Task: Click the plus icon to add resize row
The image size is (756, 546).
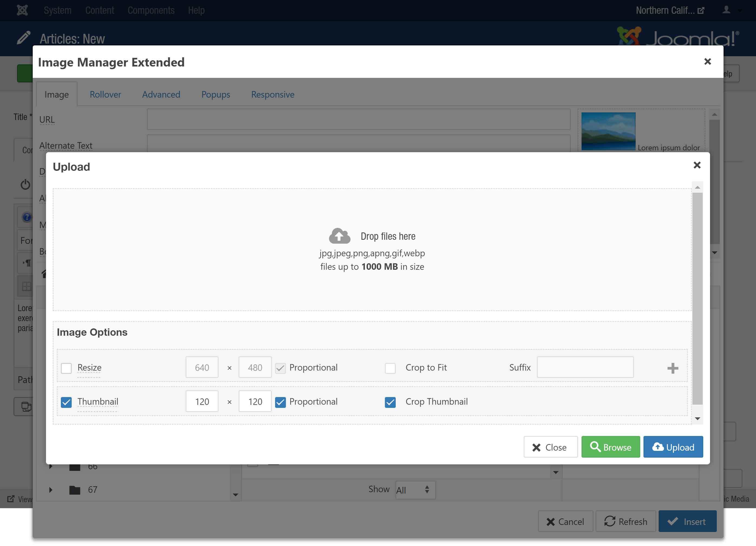Action: click(x=672, y=368)
